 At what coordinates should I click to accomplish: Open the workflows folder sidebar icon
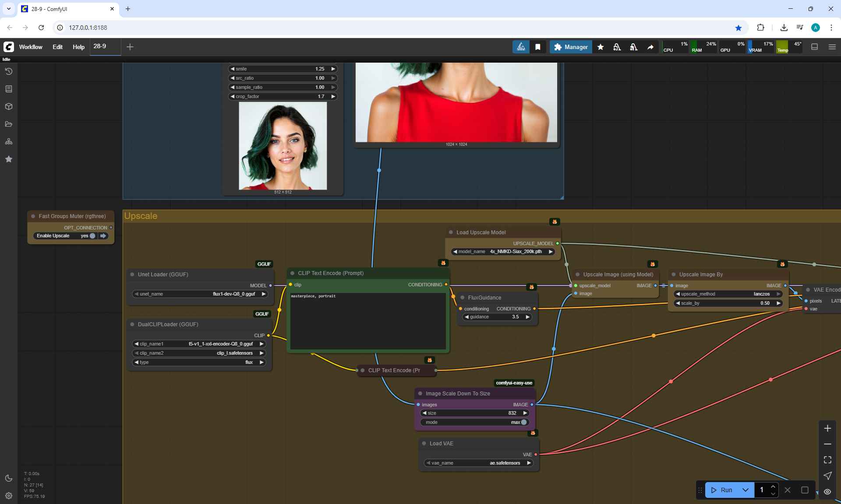(x=9, y=124)
